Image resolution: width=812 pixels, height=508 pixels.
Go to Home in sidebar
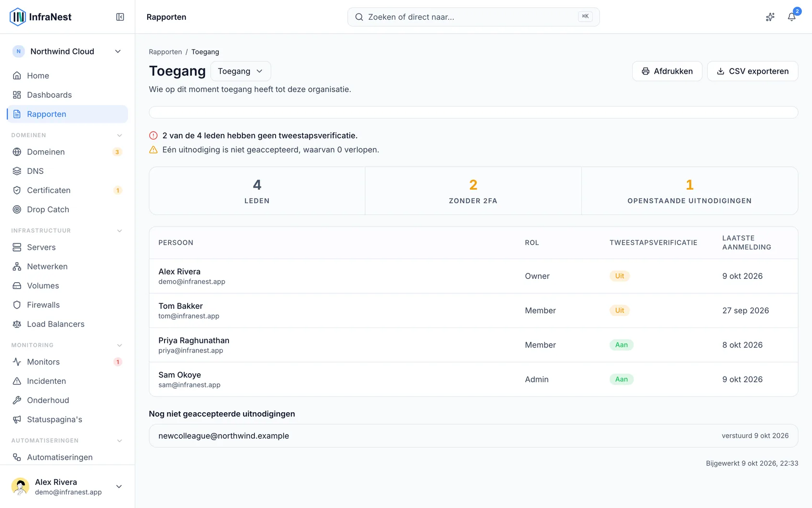coord(67,76)
